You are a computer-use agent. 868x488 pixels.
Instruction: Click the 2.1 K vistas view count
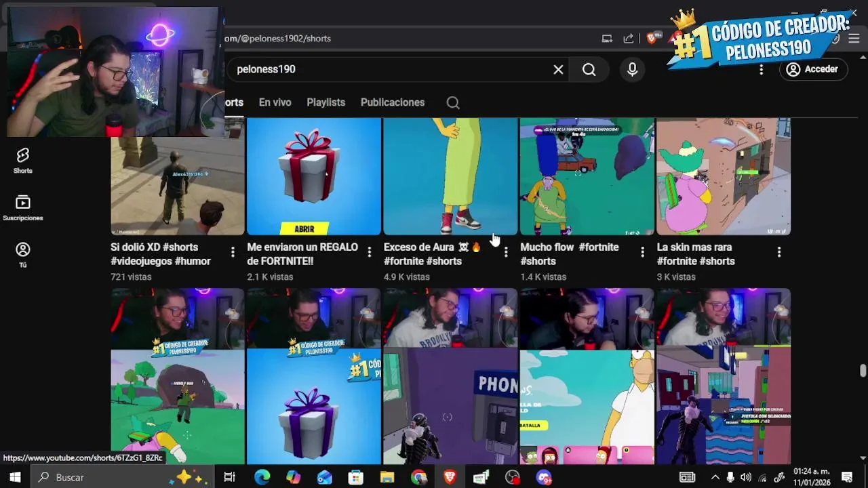pos(270,277)
